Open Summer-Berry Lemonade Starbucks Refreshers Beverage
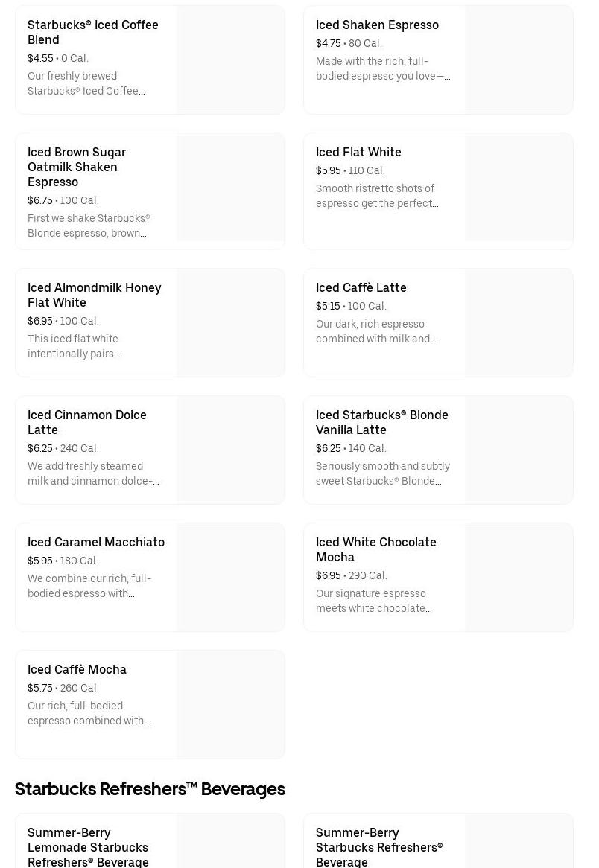The width and height of the screenshot is (599, 868). click(88, 847)
